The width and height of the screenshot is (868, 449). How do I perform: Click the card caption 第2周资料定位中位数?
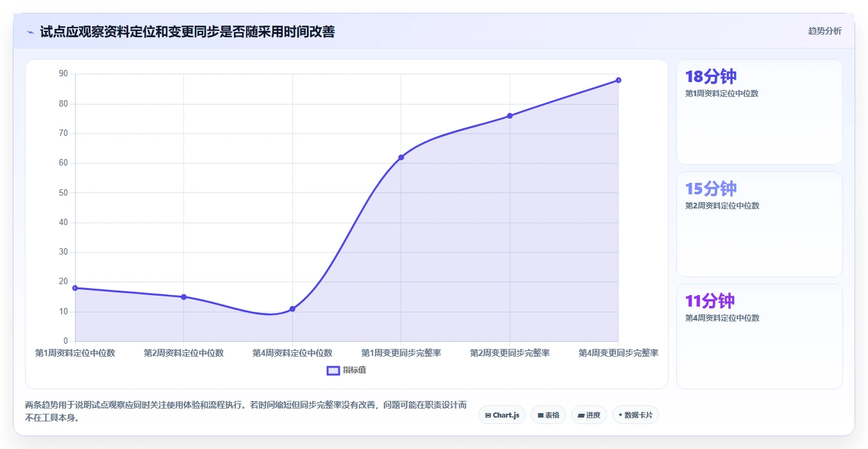(x=722, y=206)
